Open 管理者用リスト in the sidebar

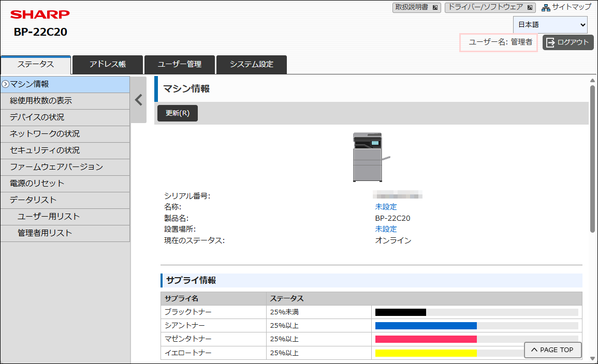point(65,233)
